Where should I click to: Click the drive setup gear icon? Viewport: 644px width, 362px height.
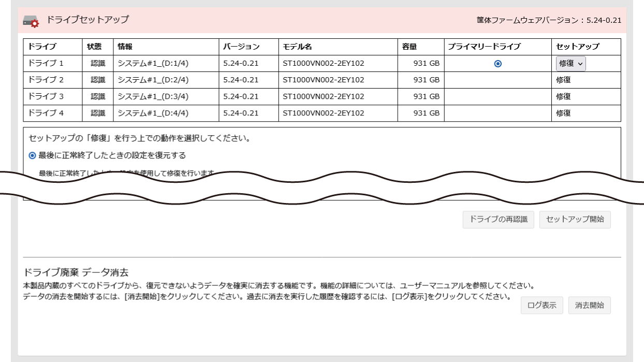tap(31, 21)
